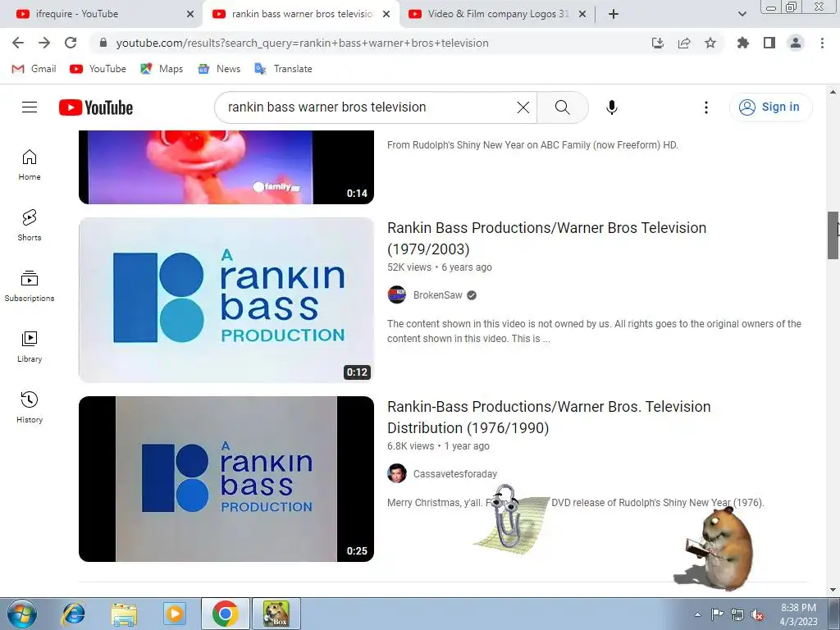The image size is (840, 630).
Task: Start voice search with the microphone
Action: 611,107
